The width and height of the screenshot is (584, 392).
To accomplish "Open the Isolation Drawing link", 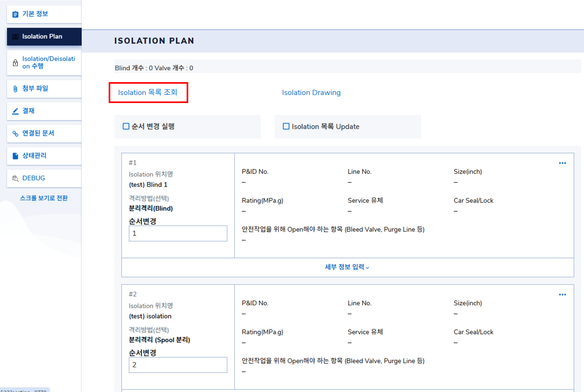I will click(x=311, y=92).
